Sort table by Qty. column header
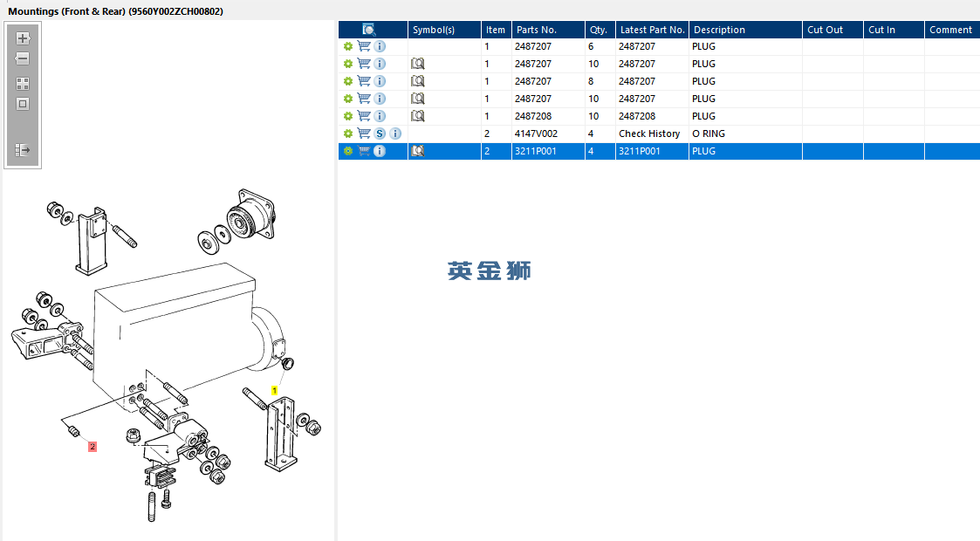 600,30
